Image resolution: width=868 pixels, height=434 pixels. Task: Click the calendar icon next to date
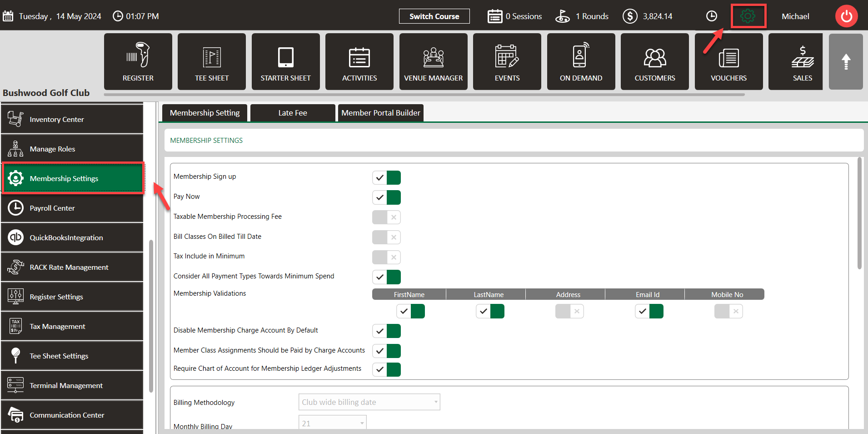(8, 16)
